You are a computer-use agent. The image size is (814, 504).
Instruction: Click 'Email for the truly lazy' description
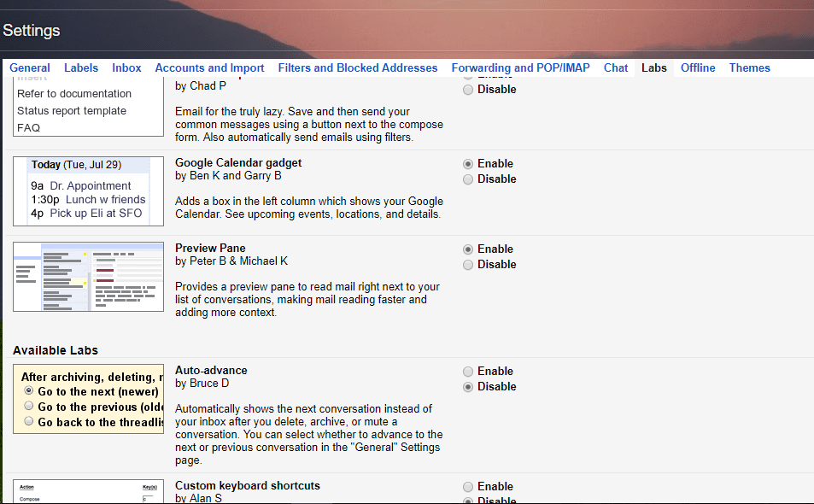309,125
